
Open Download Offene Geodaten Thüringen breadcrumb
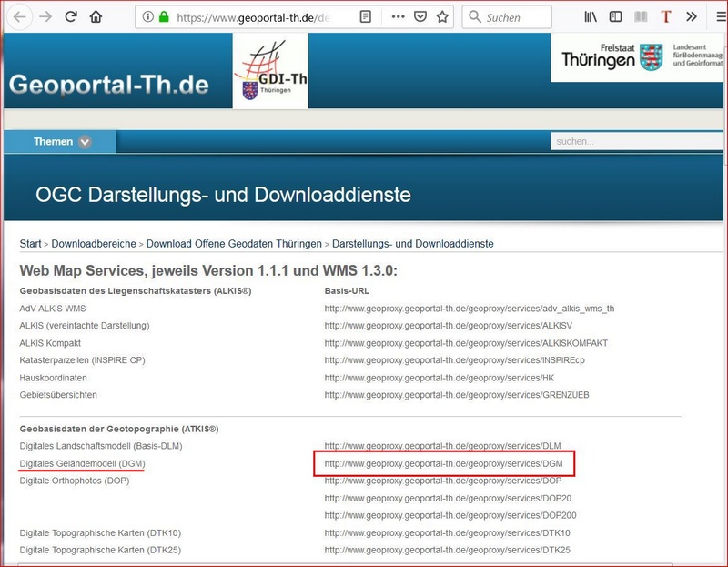234,244
